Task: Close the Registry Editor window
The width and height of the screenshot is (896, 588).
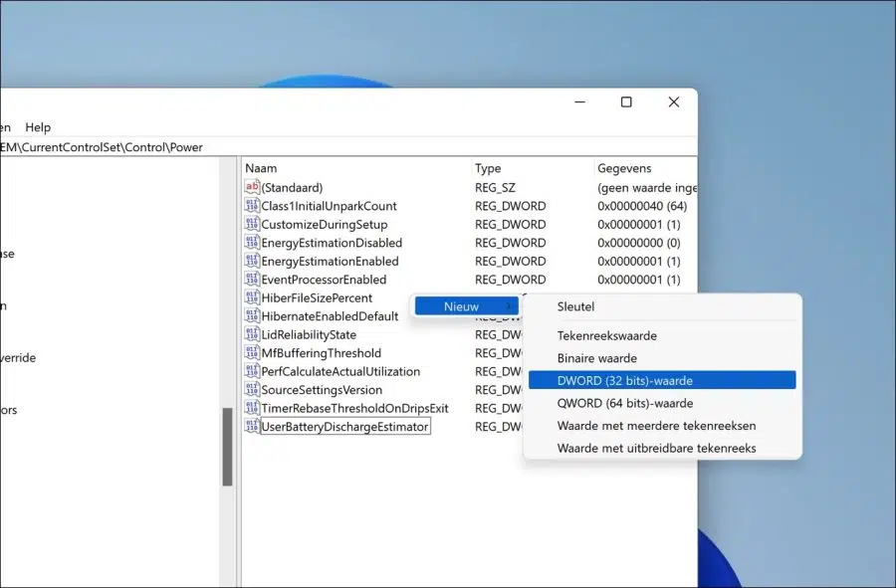Action: (x=674, y=101)
